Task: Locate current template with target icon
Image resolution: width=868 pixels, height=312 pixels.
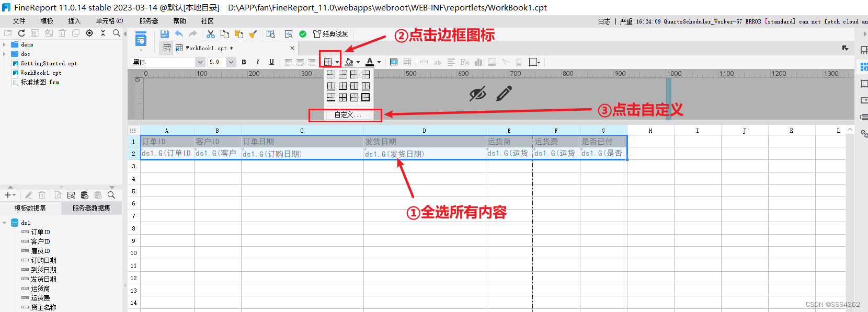Action: point(89,33)
